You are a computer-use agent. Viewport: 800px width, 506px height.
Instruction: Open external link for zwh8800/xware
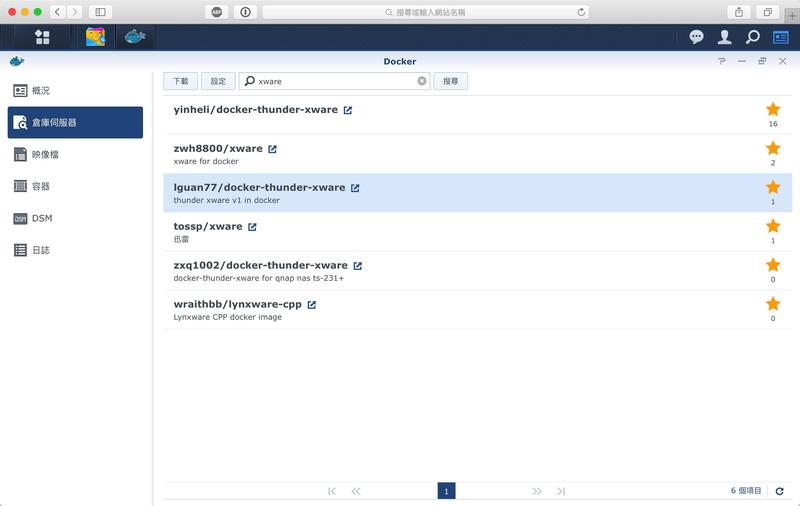272,149
